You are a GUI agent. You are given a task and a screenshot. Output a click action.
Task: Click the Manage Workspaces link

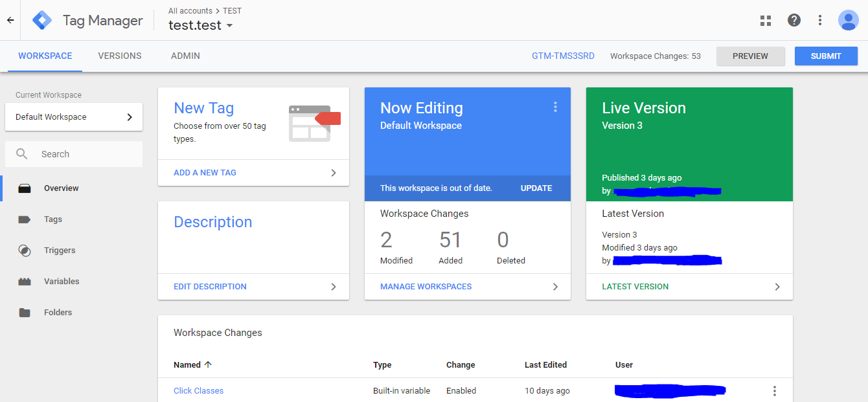426,287
